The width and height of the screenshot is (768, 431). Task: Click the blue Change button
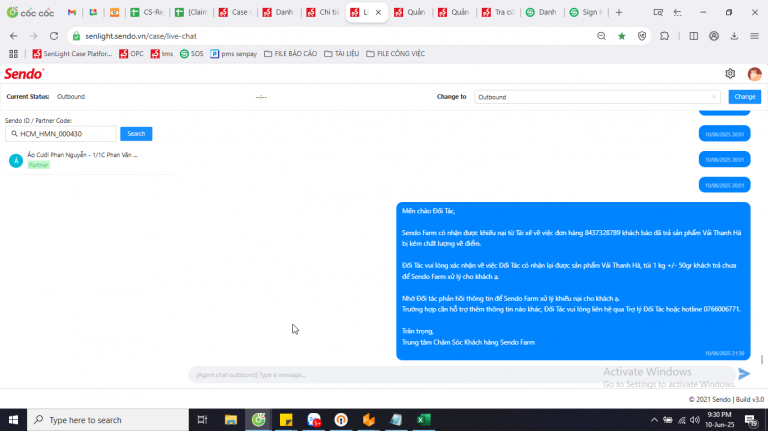coord(744,97)
